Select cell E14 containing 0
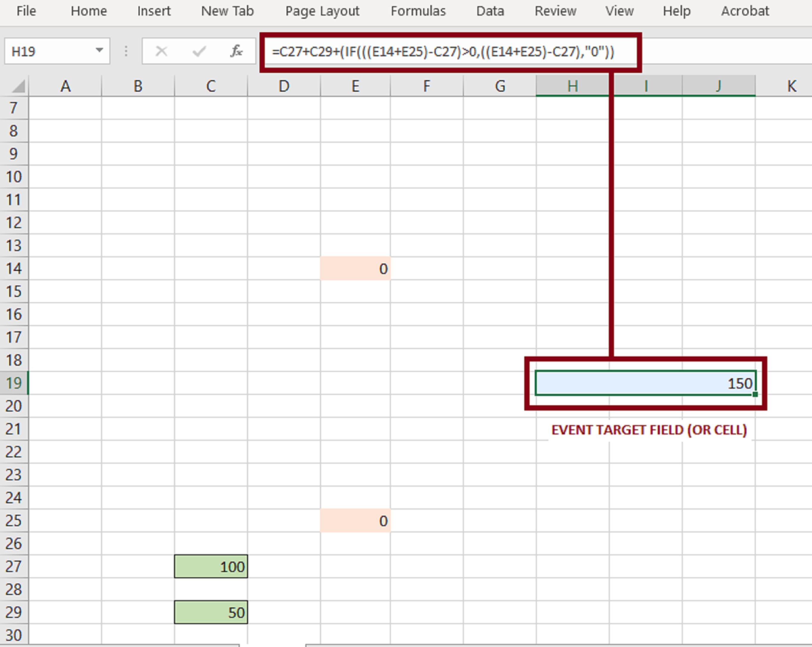This screenshot has height=647, width=812. click(x=355, y=269)
